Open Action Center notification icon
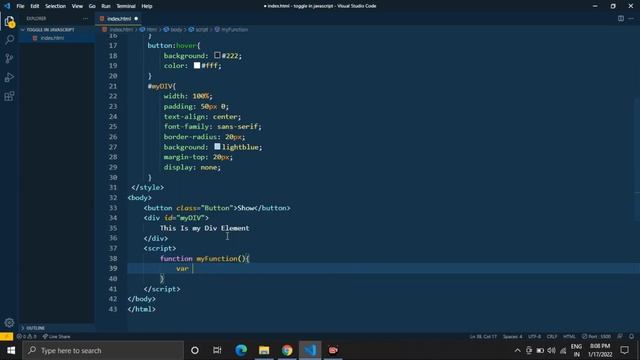 pyautogui.click(x=624, y=350)
